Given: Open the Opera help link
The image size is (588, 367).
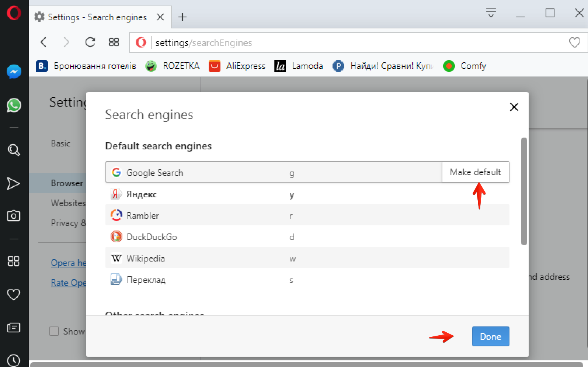Looking at the screenshot, I should [x=69, y=263].
